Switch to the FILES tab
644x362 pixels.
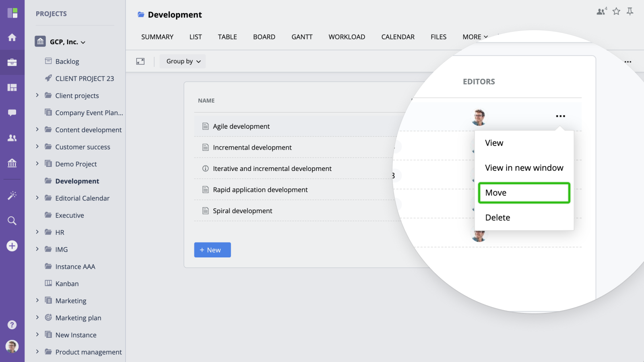(x=438, y=37)
